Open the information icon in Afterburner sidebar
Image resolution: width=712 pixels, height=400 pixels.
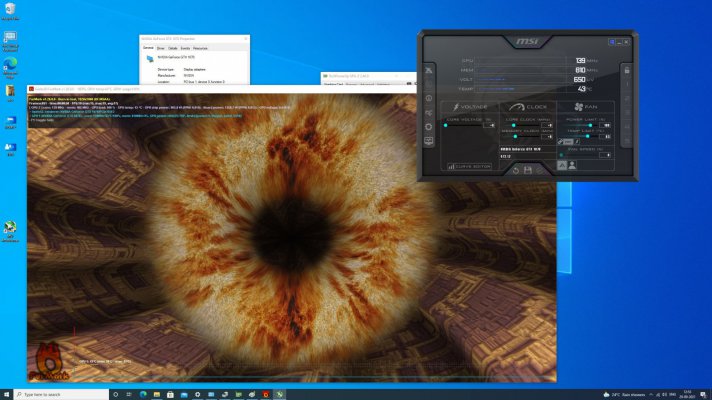click(429, 98)
